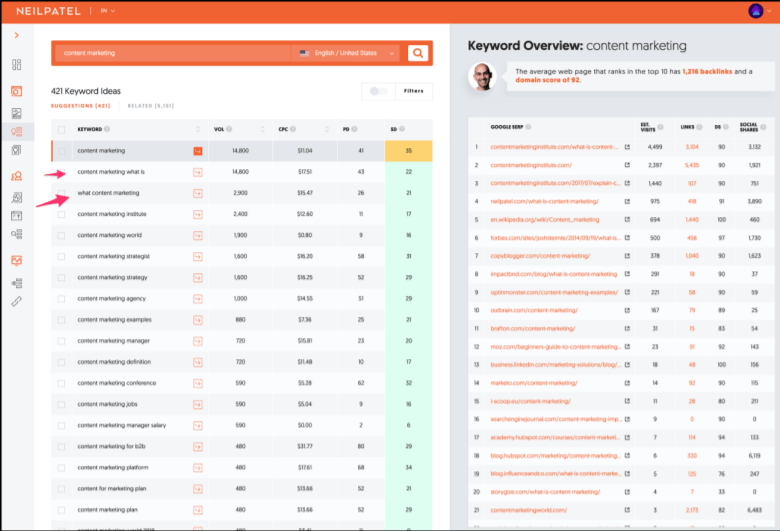Viewport: 780px width, 531px height.
Task: Click arrow icon for content marketing manager
Action: point(197,341)
